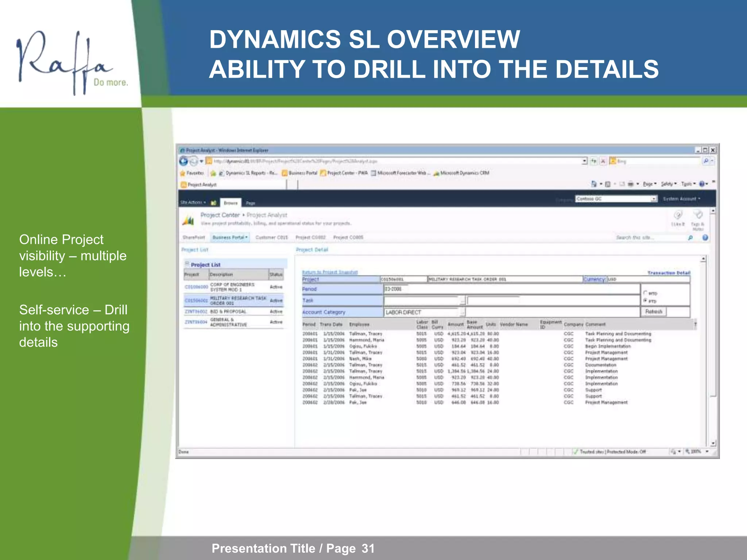Viewport: 747px width, 560px height.
Task: Click the Feeds icon in command bar
Action: coord(608,184)
